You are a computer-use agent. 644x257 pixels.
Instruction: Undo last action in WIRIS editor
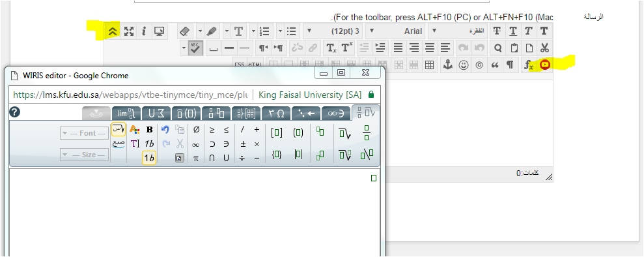coord(165,130)
